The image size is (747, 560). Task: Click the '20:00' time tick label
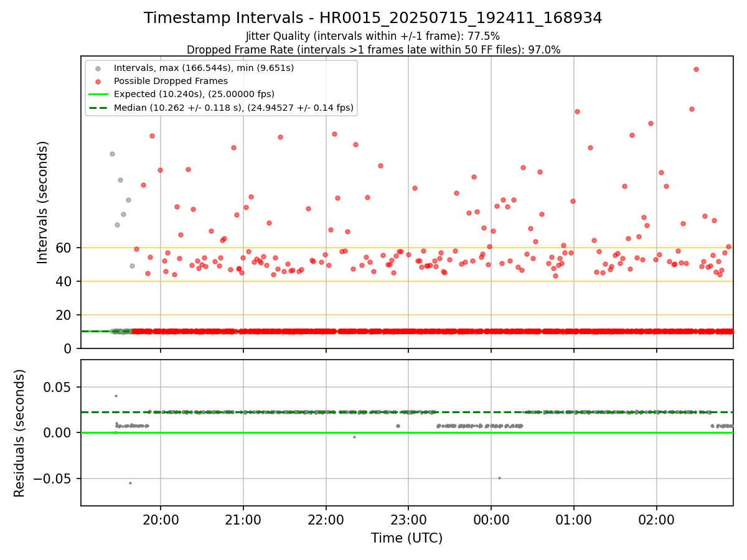click(161, 520)
